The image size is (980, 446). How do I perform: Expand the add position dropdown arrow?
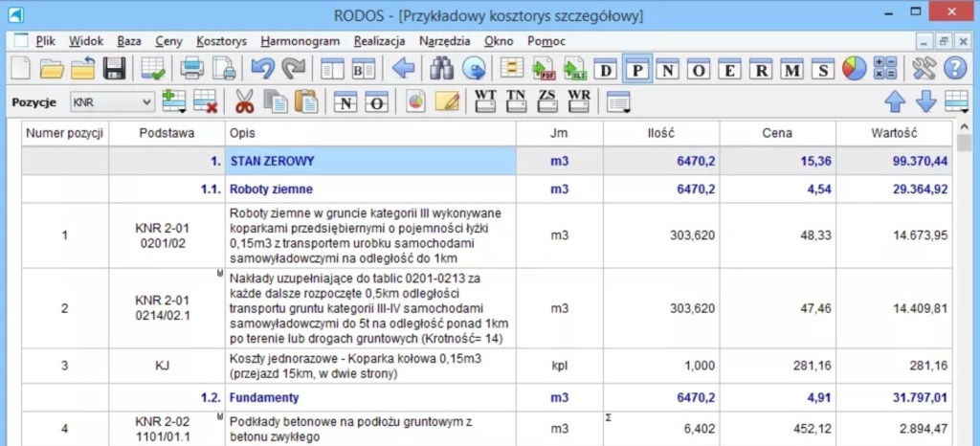tap(182, 108)
